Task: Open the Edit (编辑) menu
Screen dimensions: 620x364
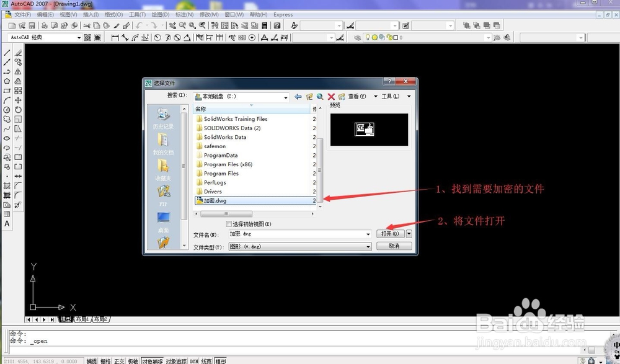Action: [45, 15]
